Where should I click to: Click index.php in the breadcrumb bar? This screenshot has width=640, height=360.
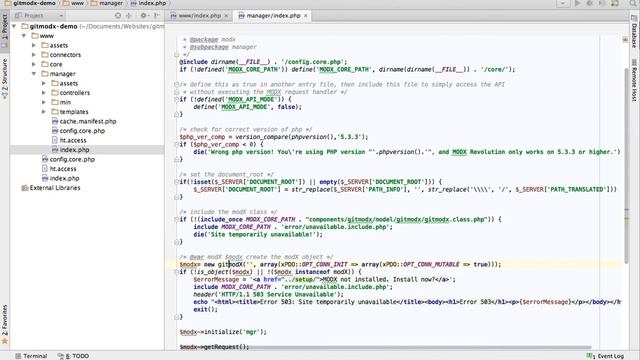point(149,3)
